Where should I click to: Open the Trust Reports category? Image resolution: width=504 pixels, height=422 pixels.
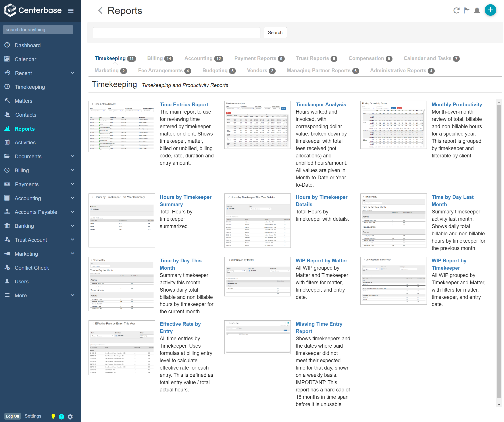click(x=312, y=58)
